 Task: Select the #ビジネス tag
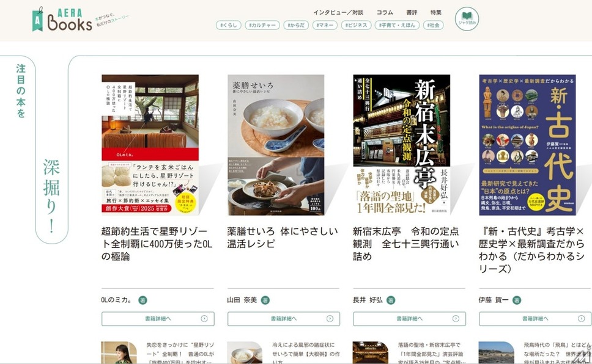(356, 25)
